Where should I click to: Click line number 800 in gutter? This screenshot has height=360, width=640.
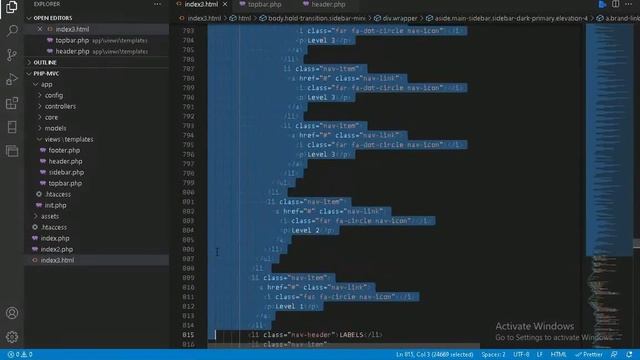(189, 192)
